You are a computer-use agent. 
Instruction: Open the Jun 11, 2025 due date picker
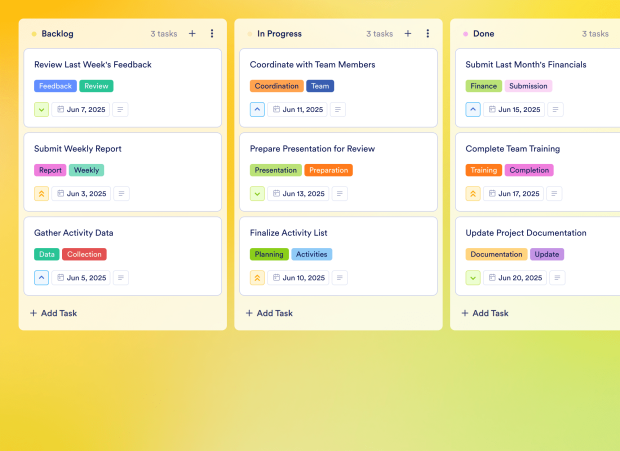(x=297, y=110)
